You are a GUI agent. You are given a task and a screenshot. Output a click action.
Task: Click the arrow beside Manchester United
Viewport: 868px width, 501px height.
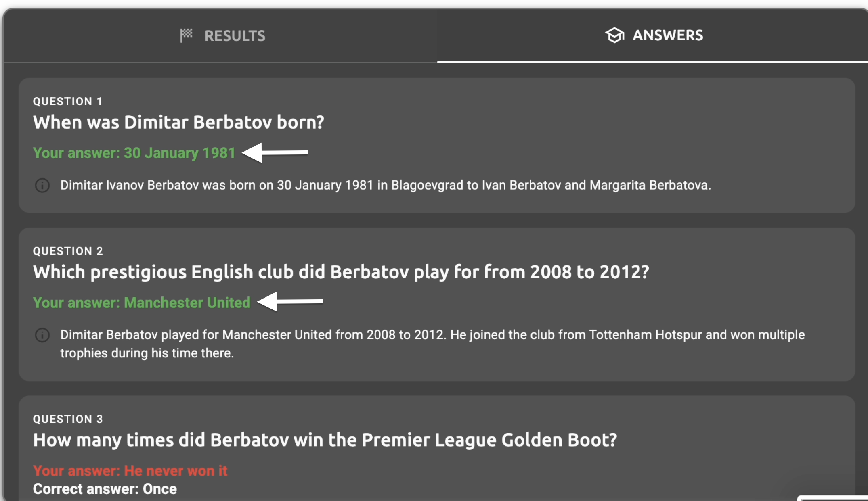[291, 302]
